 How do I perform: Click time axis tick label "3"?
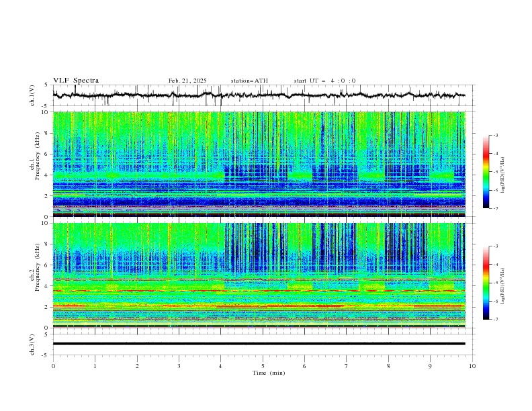(x=179, y=366)
